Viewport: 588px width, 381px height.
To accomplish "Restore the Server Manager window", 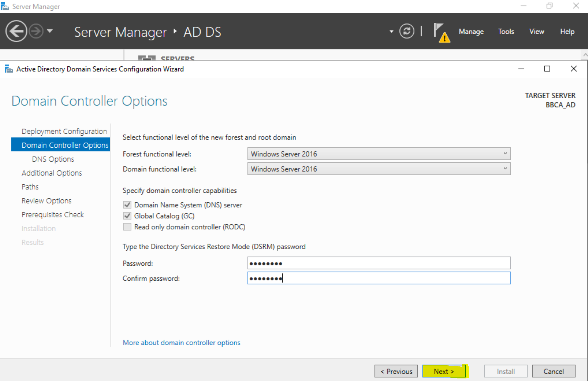I will click(549, 6).
